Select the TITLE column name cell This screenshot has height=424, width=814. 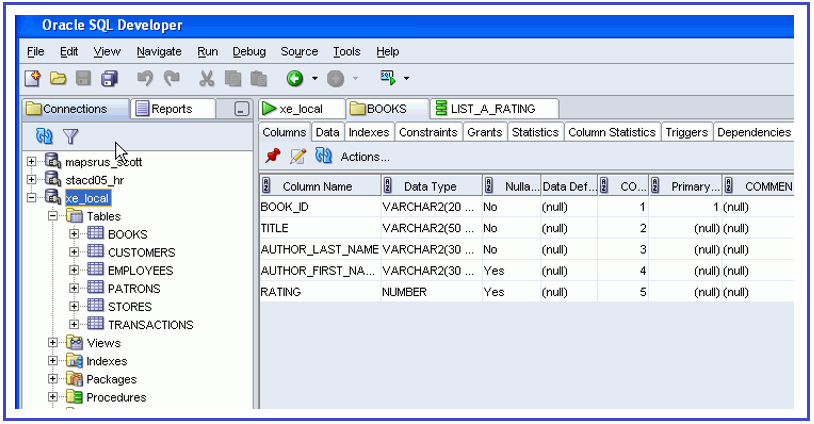pos(320,228)
